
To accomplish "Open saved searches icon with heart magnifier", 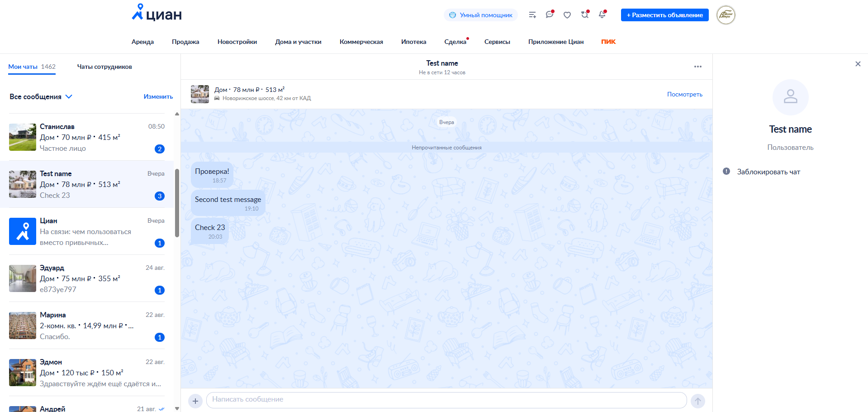I will point(584,15).
